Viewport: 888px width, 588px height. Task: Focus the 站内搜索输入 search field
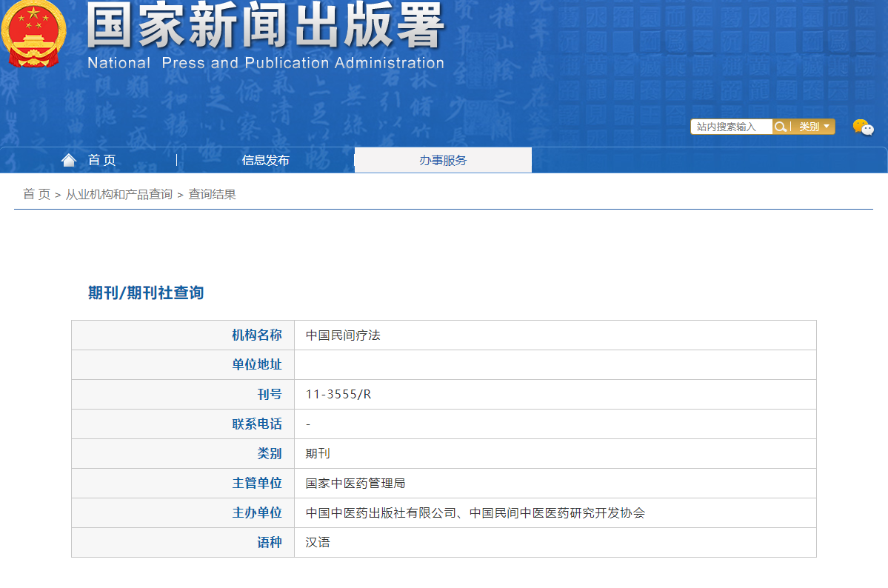click(x=731, y=127)
